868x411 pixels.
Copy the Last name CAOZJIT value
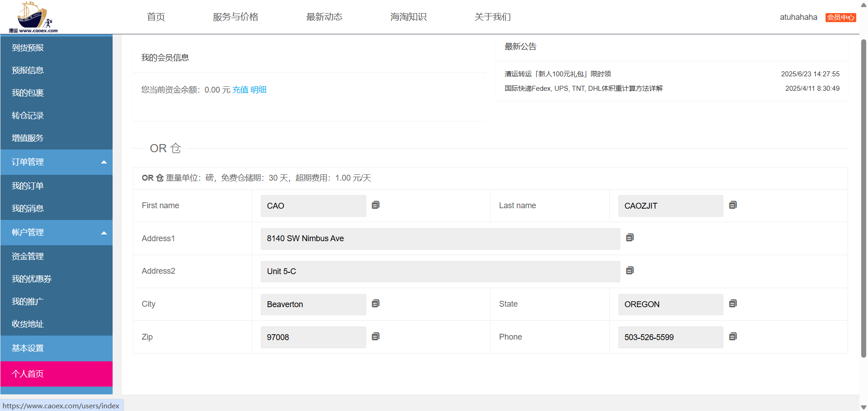coord(733,205)
